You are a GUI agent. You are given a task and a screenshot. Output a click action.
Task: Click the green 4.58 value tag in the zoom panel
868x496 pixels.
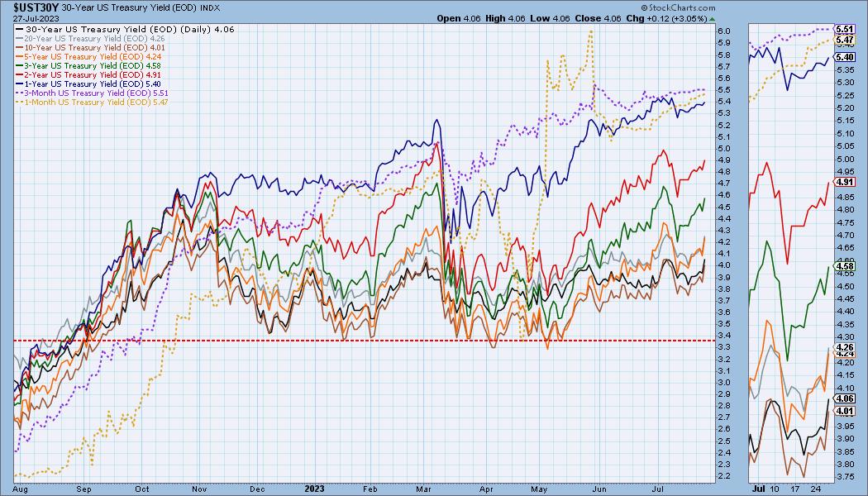coord(846,266)
